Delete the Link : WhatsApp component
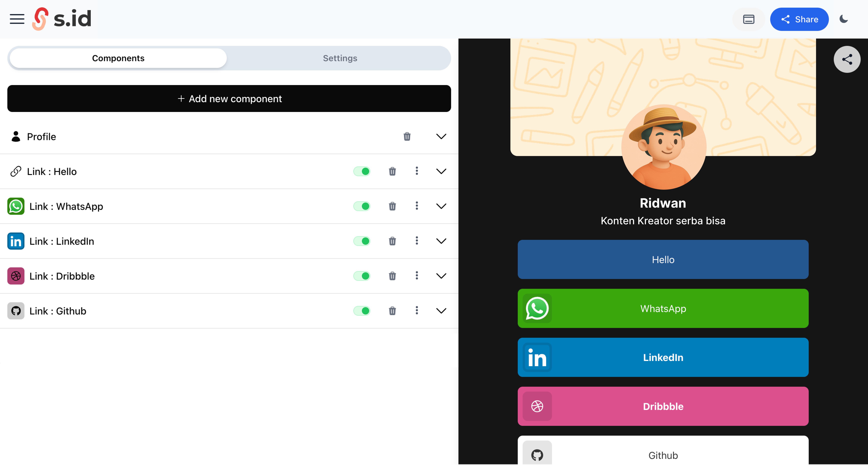Screen dimensions: 868x465 [x=392, y=206]
